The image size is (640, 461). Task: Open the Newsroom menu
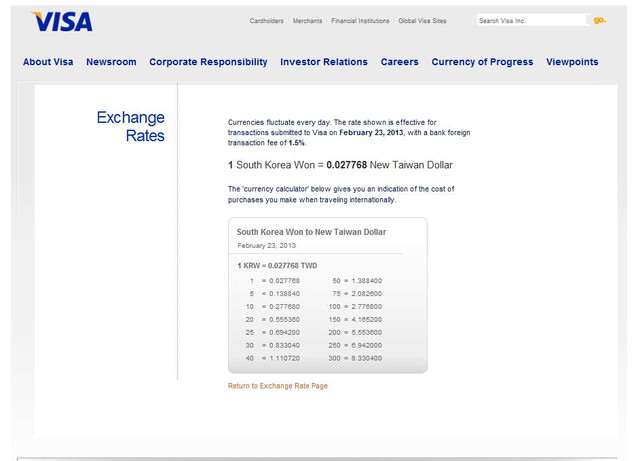[x=111, y=62]
